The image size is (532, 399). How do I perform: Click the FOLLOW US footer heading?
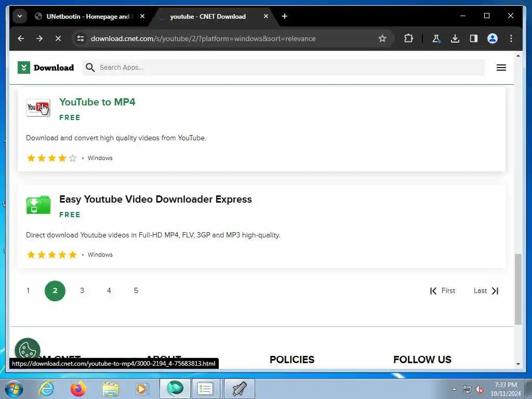tap(422, 360)
